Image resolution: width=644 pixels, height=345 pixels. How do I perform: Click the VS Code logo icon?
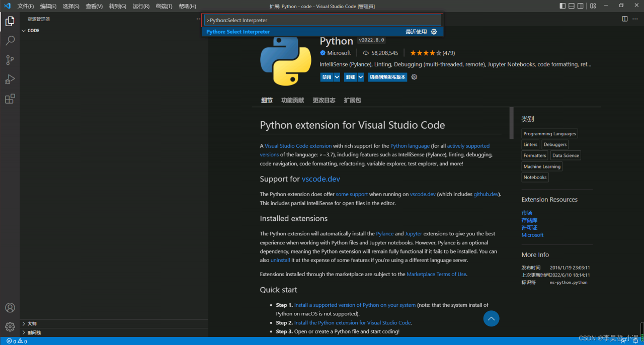7,6
